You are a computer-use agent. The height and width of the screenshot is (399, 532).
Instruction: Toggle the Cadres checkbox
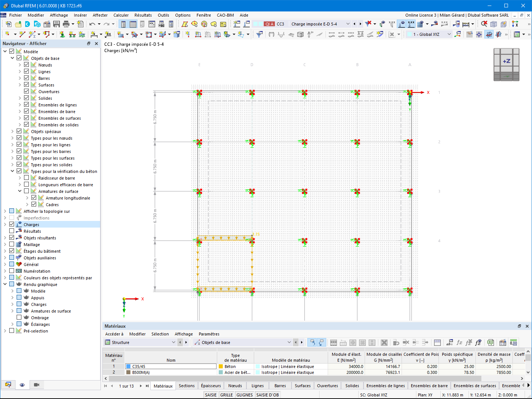coord(34,204)
